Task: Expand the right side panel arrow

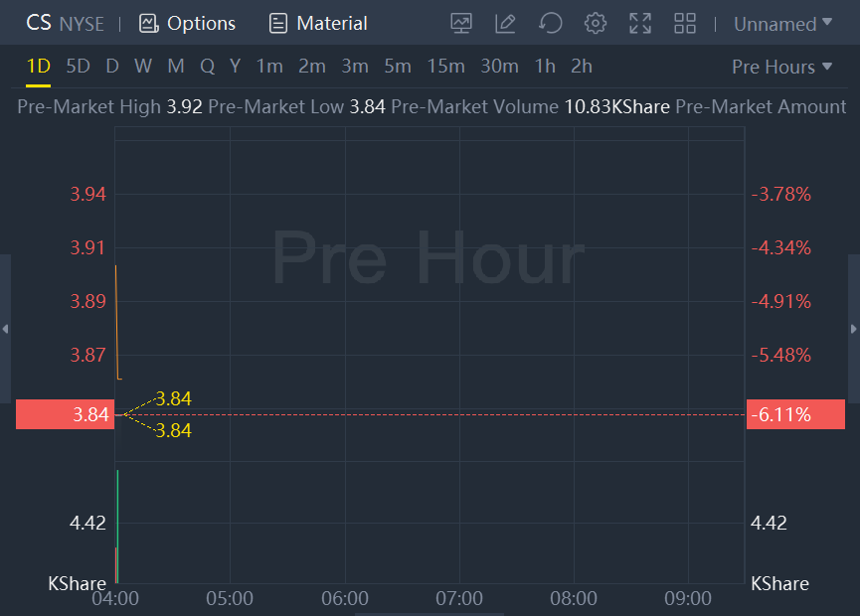Action: (x=854, y=329)
